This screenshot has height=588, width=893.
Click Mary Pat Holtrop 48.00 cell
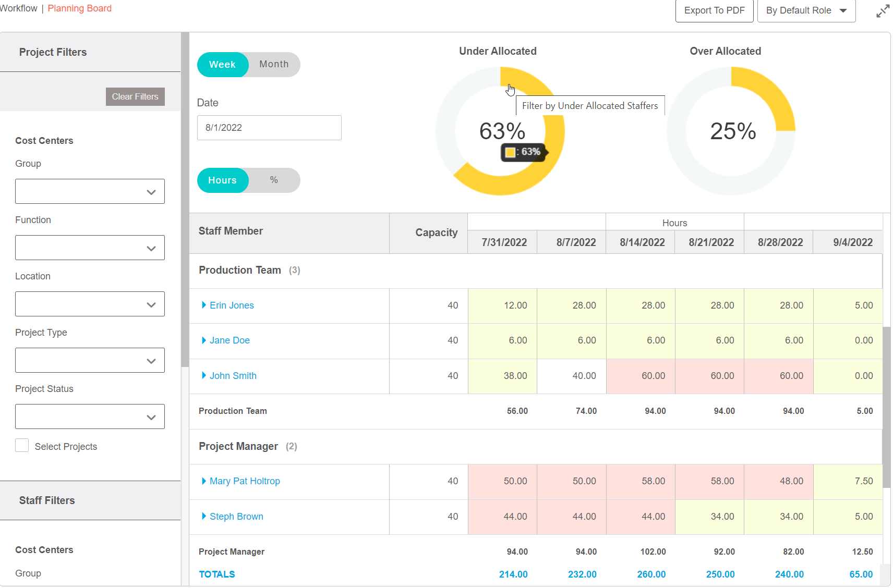pyautogui.click(x=779, y=481)
